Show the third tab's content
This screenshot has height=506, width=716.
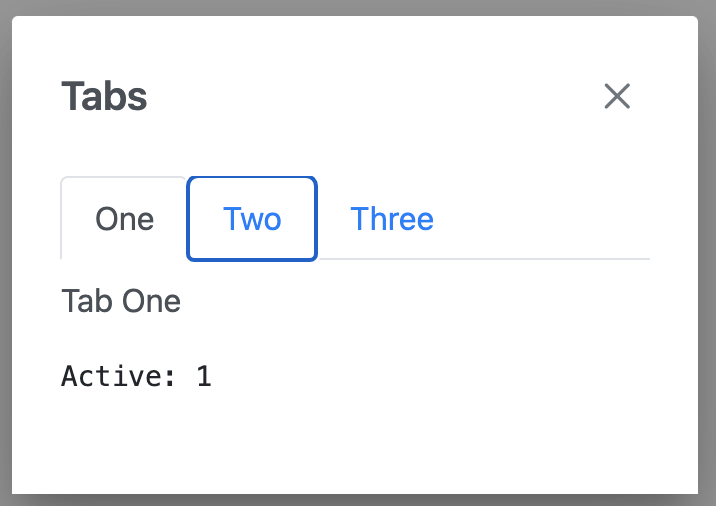[392, 219]
